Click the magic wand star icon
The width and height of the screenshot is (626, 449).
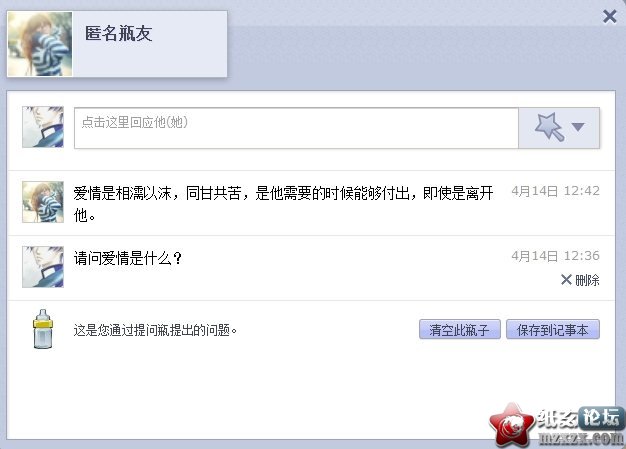click(x=550, y=127)
